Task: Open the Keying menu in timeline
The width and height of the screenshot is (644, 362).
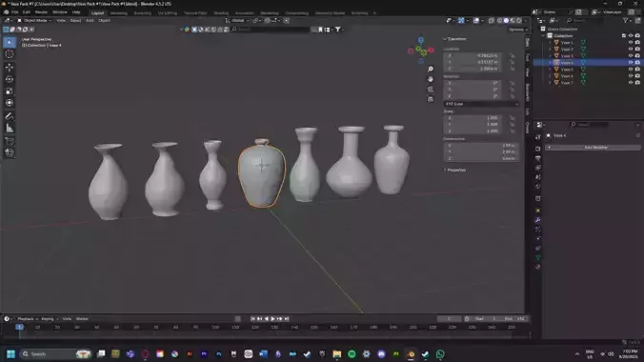Action: click(x=49, y=319)
